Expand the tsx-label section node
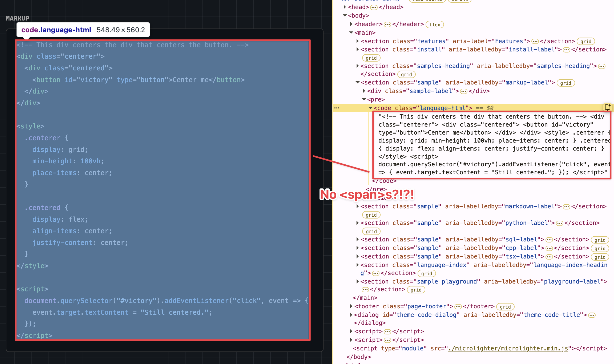This screenshot has width=614, height=364. (x=358, y=256)
